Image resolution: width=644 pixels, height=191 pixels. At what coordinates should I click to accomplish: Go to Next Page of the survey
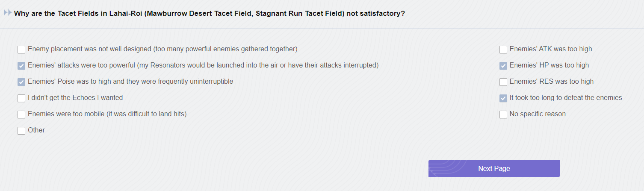494,168
